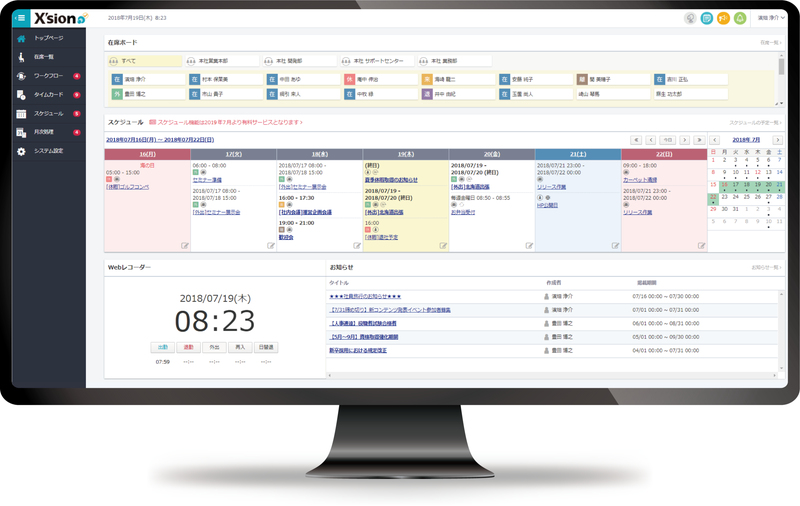Click the 再入 button on Webレコーダー

240,347
